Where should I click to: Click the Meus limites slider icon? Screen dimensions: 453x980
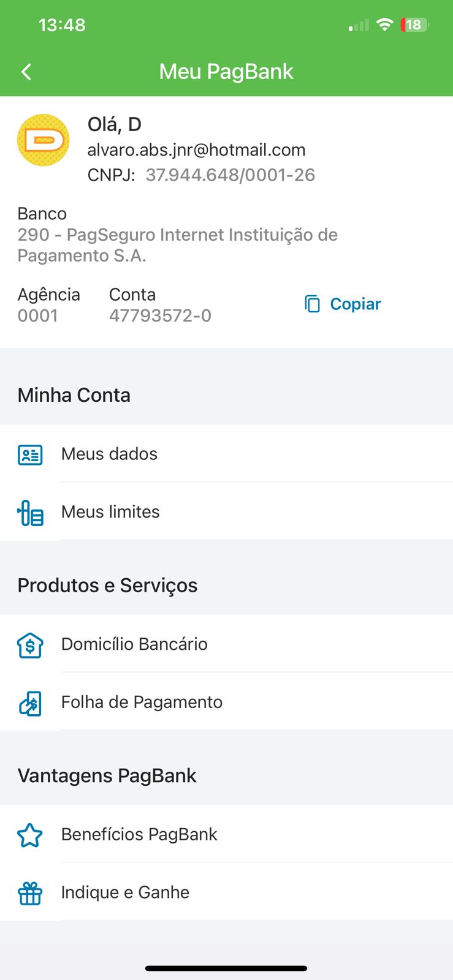(x=30, y=513)
